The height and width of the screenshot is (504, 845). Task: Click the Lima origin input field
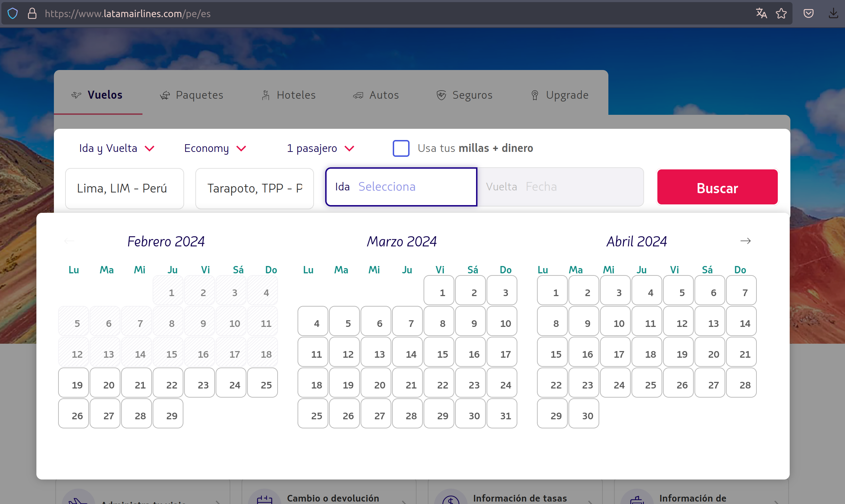(124, 188)
